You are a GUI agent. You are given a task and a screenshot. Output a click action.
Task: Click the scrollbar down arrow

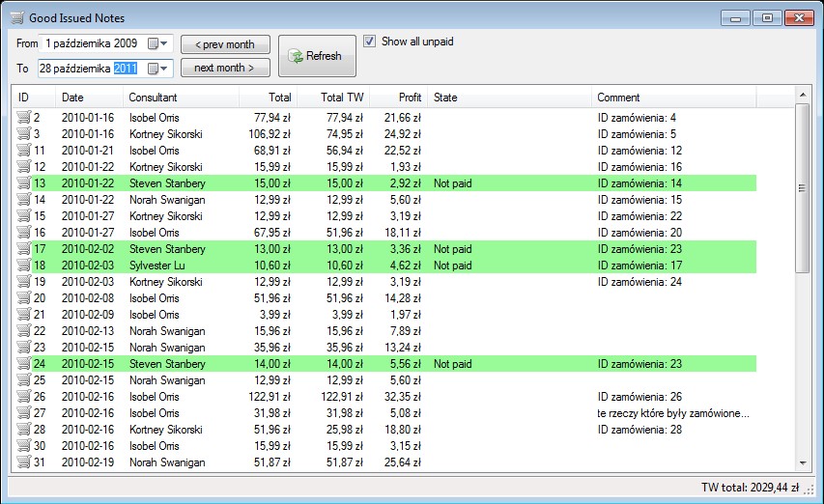click(x=802, y=463)
